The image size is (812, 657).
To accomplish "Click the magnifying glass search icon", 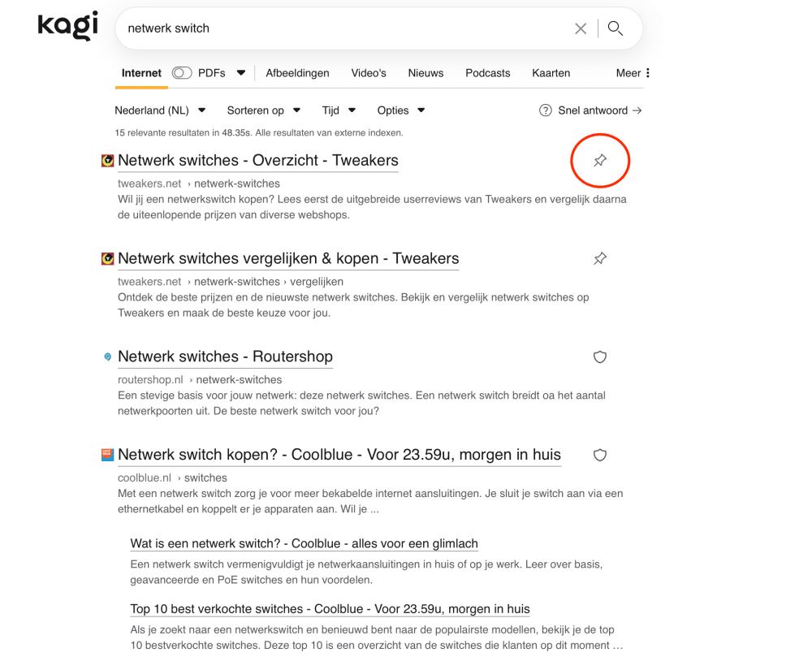I will [x=615, y=28].
